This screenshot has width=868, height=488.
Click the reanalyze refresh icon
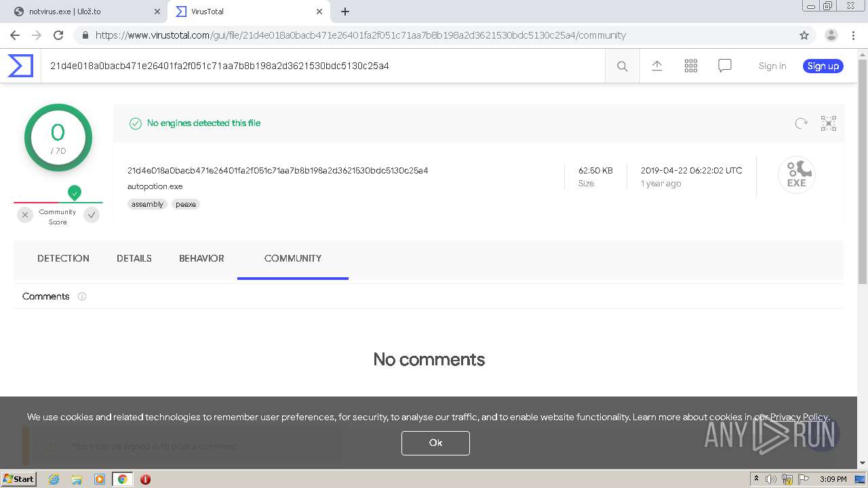(802, 123)
